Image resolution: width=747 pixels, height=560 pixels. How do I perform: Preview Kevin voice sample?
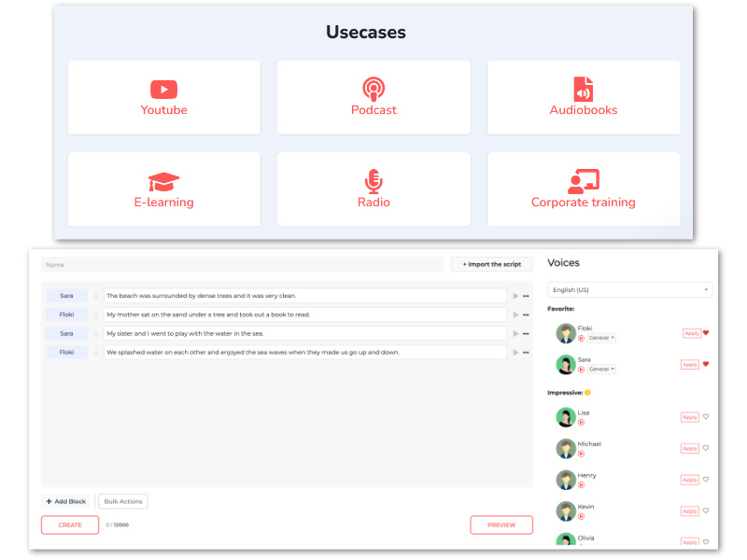click(x=581, y=517)
